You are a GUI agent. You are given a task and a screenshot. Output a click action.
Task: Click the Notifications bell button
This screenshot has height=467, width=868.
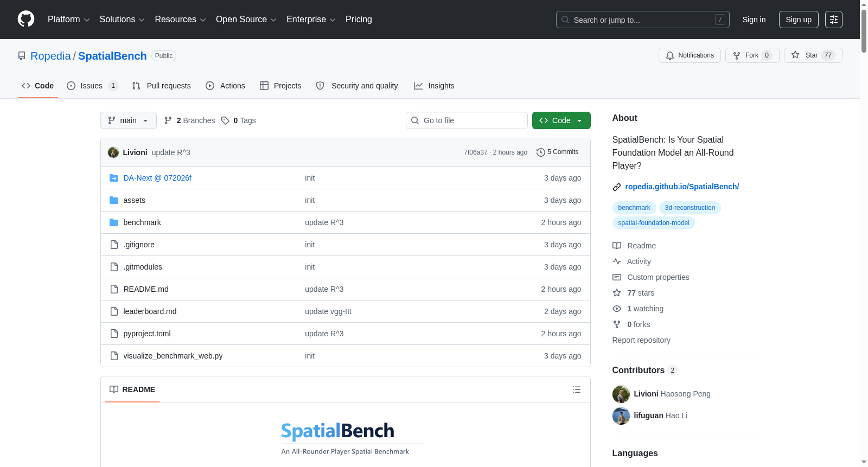pos(690,55)
